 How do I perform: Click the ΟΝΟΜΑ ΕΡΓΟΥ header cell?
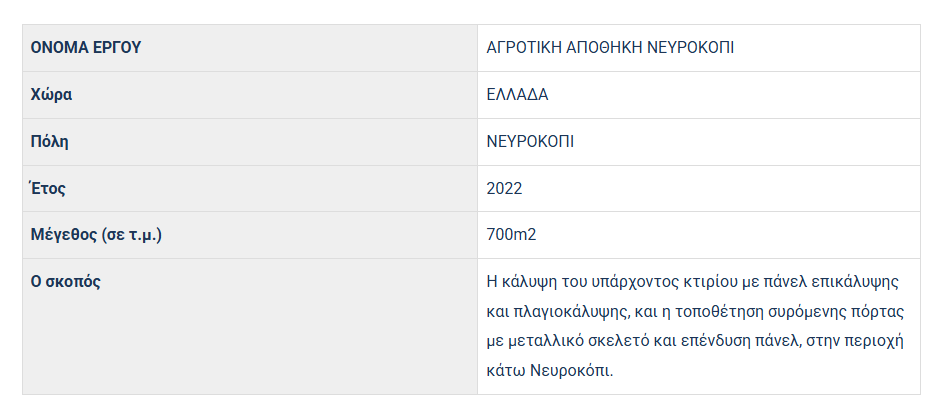[x=86, y=48]
